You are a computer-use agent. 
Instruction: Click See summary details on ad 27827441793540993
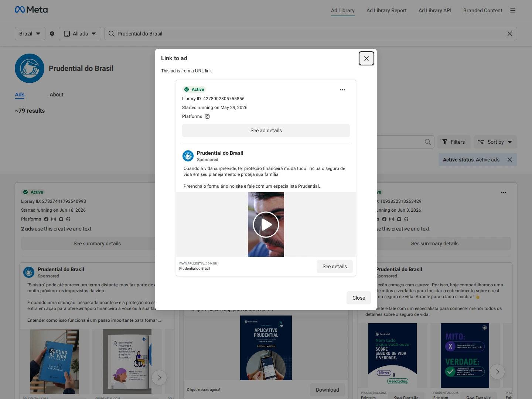[97, 243]
